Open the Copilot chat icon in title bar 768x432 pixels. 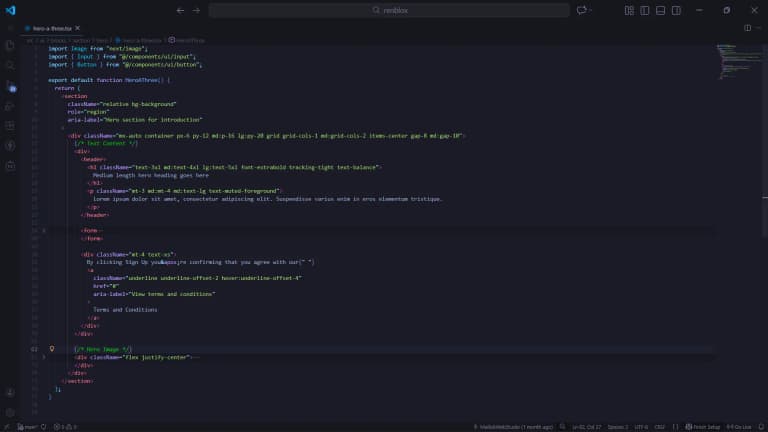(x=581, y=10)
